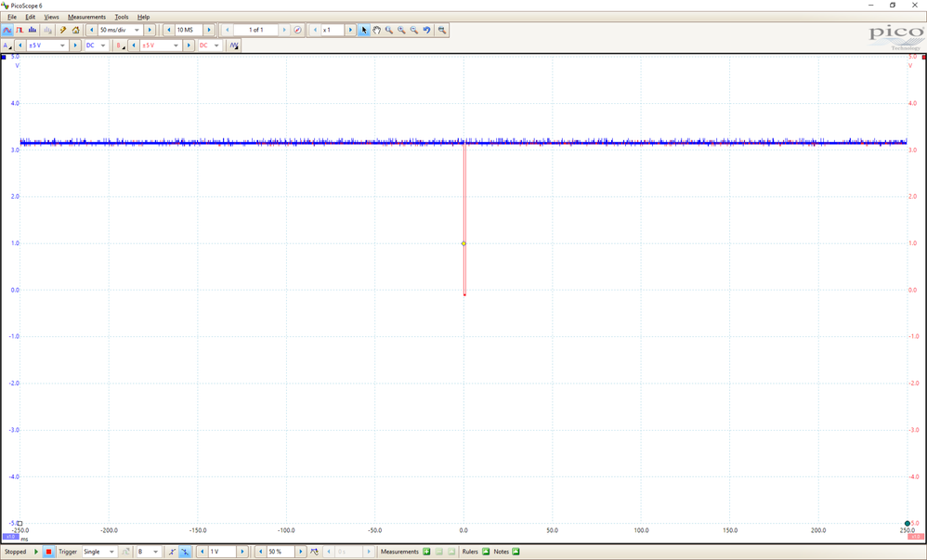Viewport: 927px width, 560px height.
Task: Open the File menu
Action: click(12, 17)
